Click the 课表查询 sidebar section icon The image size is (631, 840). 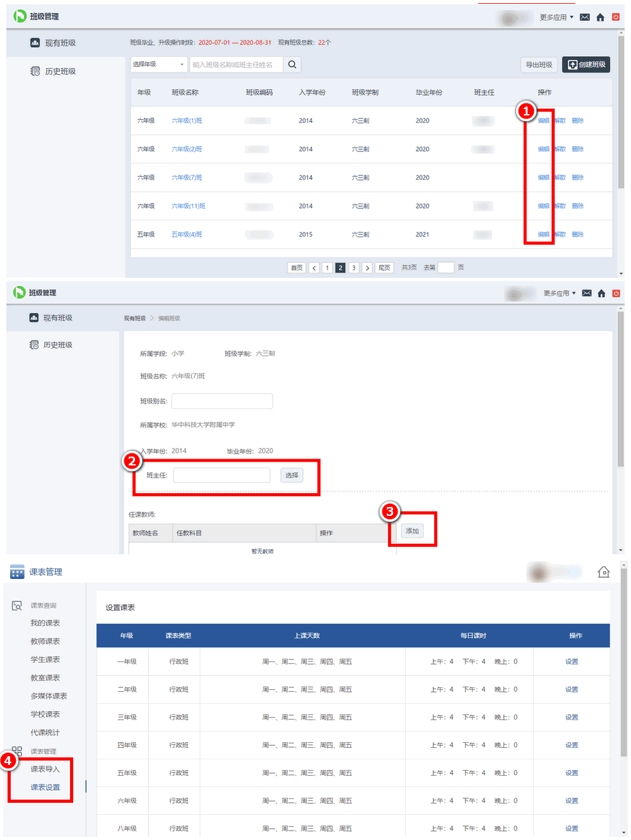[17, 605]
